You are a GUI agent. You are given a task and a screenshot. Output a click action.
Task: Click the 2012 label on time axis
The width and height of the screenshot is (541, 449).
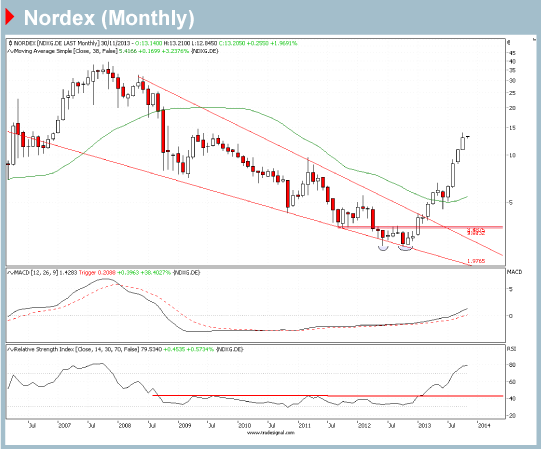click(x=364, y=426)
